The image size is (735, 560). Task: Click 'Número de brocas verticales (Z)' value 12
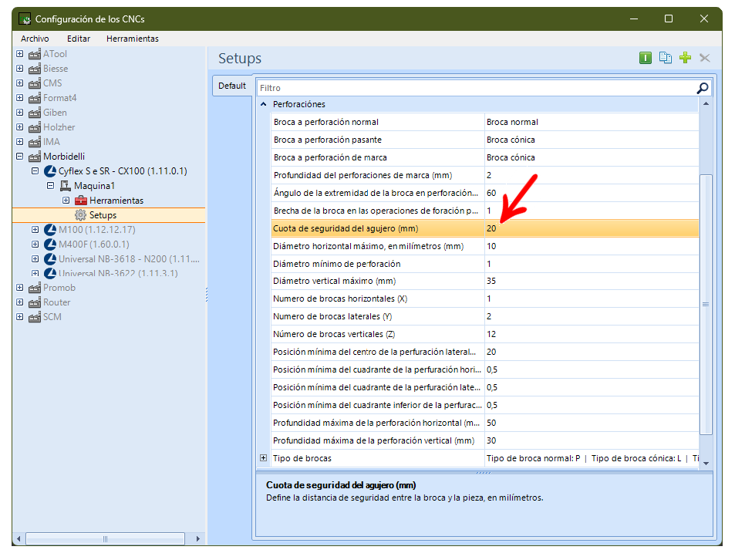pyautogui.click(x=591, y=334)
